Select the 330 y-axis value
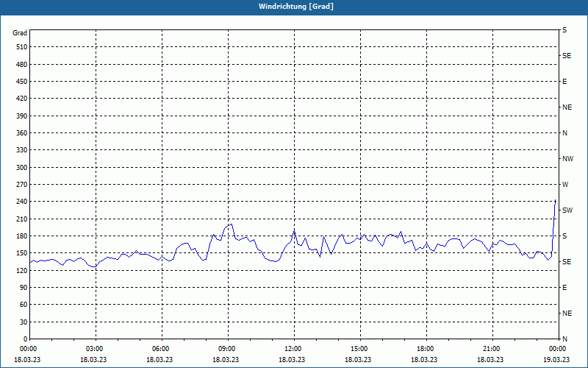588x368 pixels. coord(22,150)
